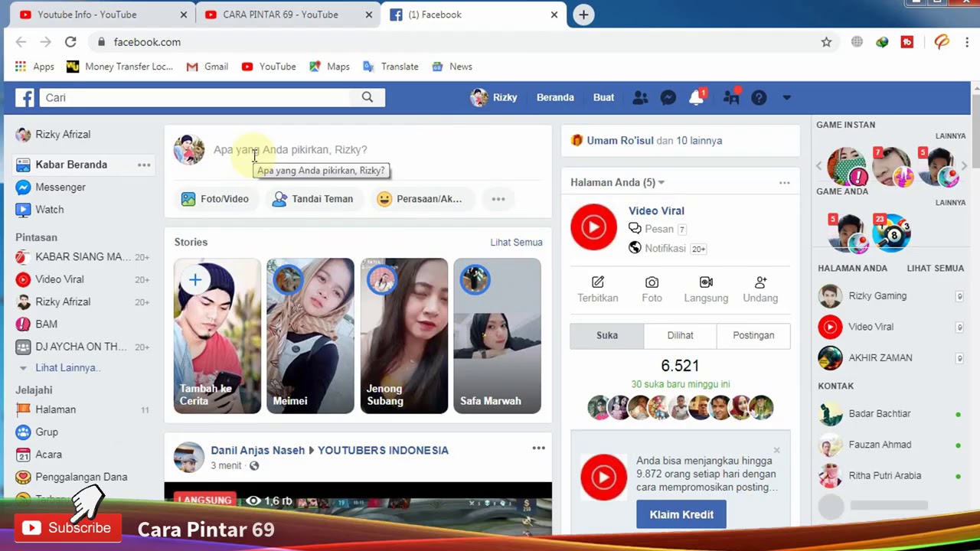Open a new Chrome tab with plus button

[x=583, y=15]
